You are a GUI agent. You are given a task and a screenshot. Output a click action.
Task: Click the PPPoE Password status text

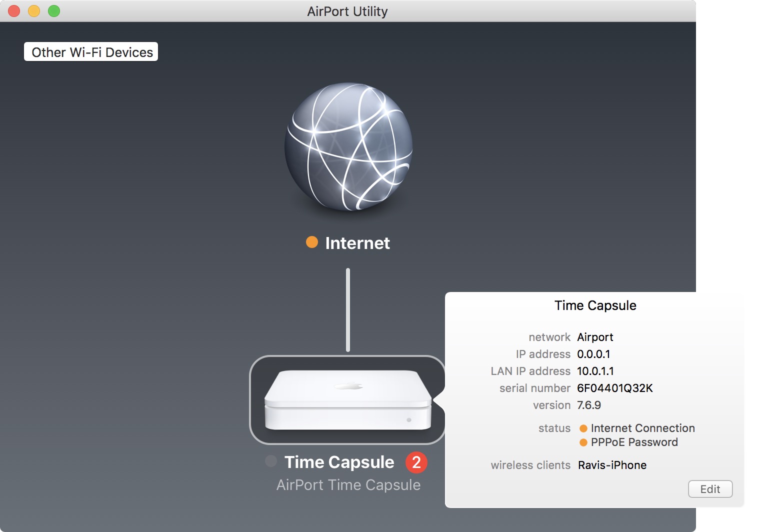pos(634,442)
